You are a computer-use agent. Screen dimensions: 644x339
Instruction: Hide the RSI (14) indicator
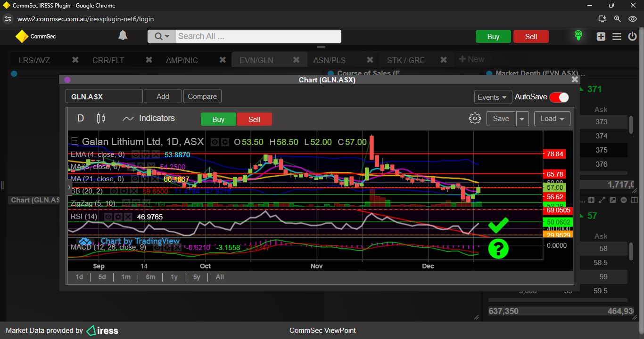pyautogui.click(x=108, y=217)
